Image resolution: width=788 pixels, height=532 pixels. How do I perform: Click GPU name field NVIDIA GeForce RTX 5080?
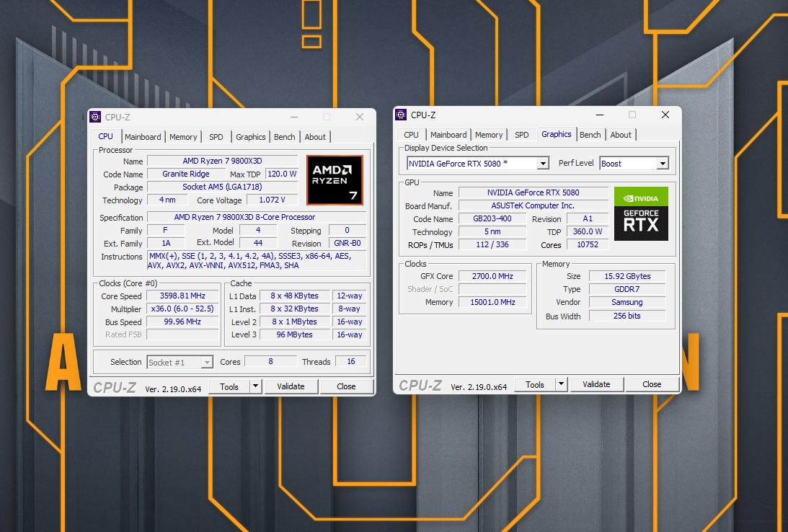point(534,192)
